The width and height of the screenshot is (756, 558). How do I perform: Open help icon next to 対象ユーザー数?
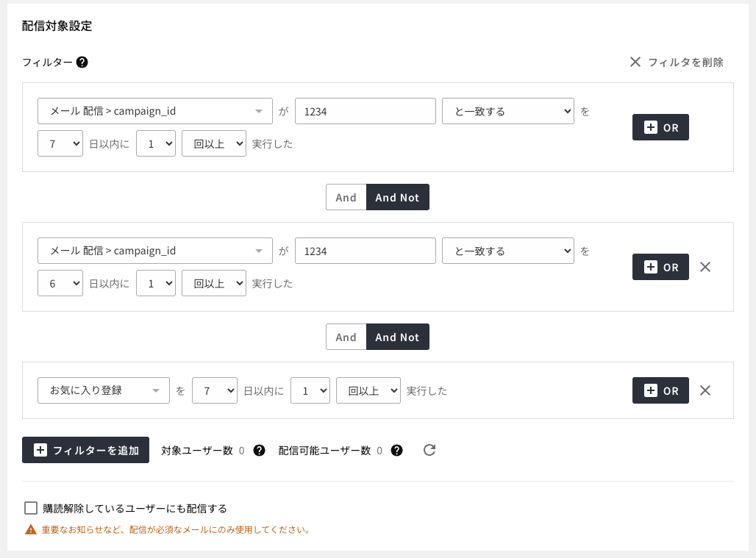(260, 450)
